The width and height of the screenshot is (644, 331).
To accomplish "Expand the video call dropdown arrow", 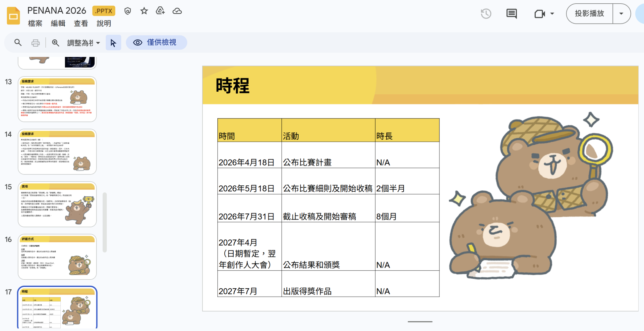I will (552, 14).
